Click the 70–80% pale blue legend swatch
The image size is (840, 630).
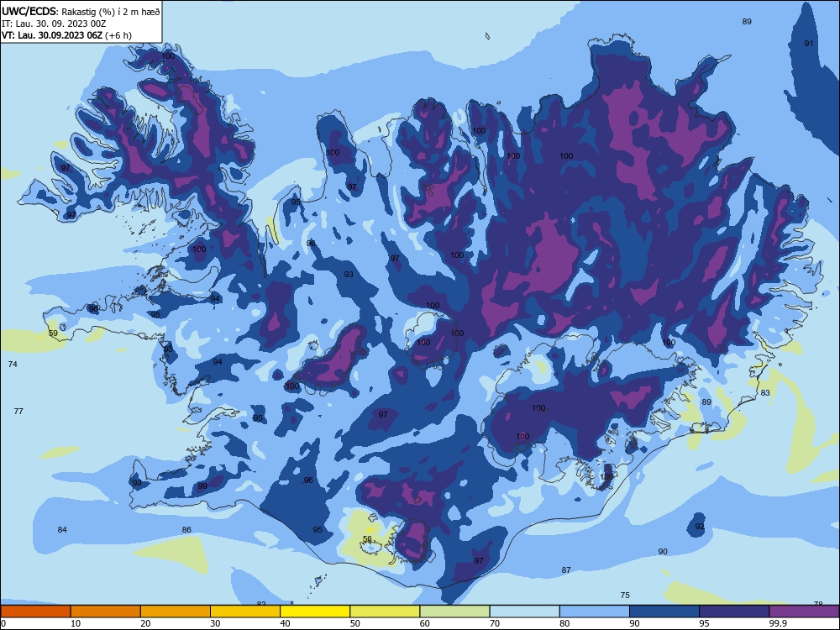524,612
